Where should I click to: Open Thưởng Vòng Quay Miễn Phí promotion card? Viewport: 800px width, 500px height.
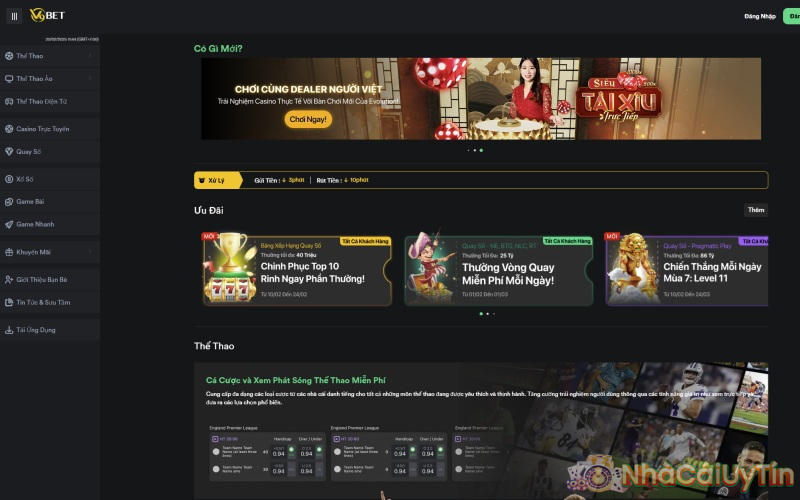498,270
